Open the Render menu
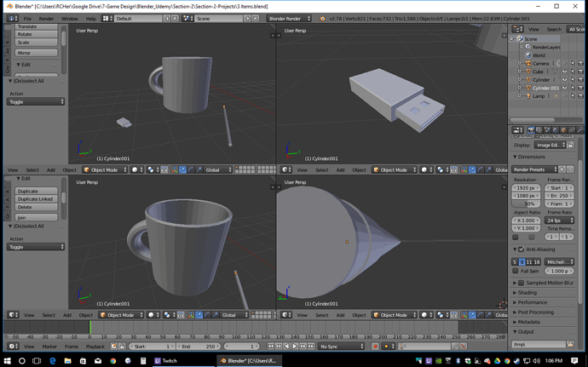This screenshot has width=588, height=367. [46, 19]
